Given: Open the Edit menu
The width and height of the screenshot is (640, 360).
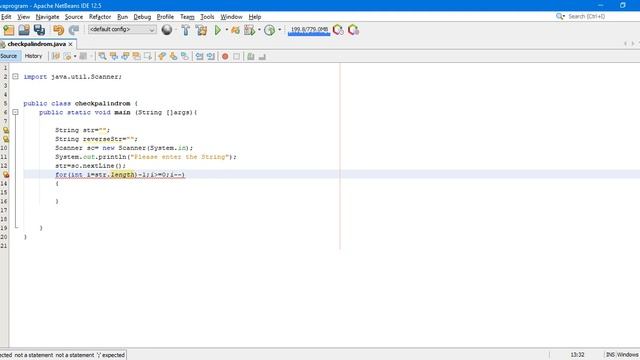Looking at the screenshot, I should pos(6,17).
